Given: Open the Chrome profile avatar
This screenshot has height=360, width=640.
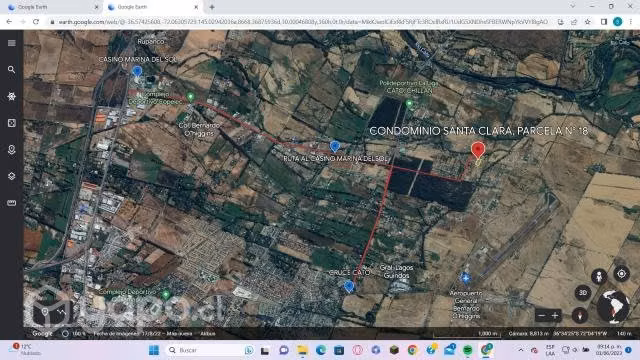Looking at the screenshot, I should pyautogui.click(x=618, y=22).
